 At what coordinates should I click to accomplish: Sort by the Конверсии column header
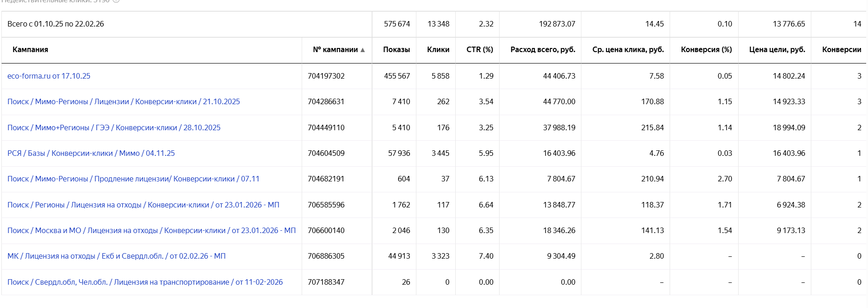click(x=841, y=49)
